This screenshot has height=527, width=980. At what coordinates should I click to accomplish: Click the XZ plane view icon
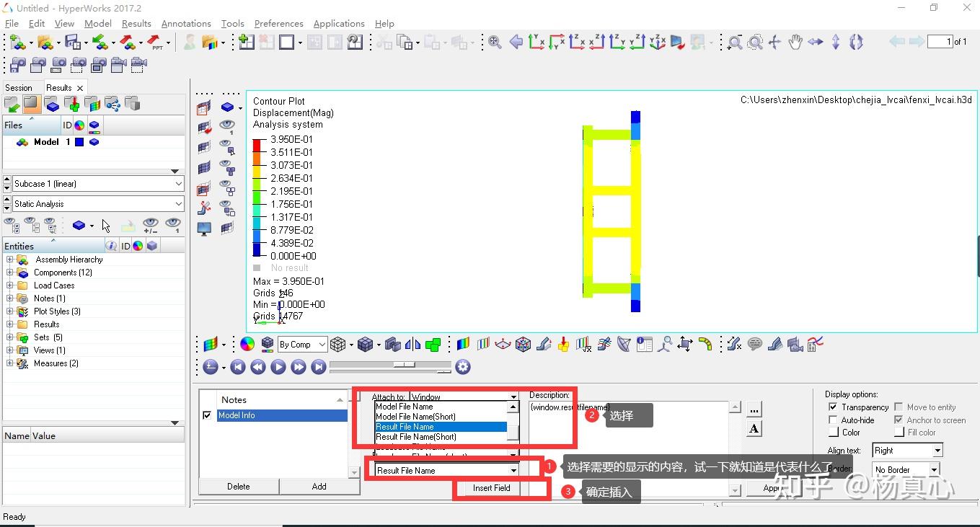(x=577, y=42)
